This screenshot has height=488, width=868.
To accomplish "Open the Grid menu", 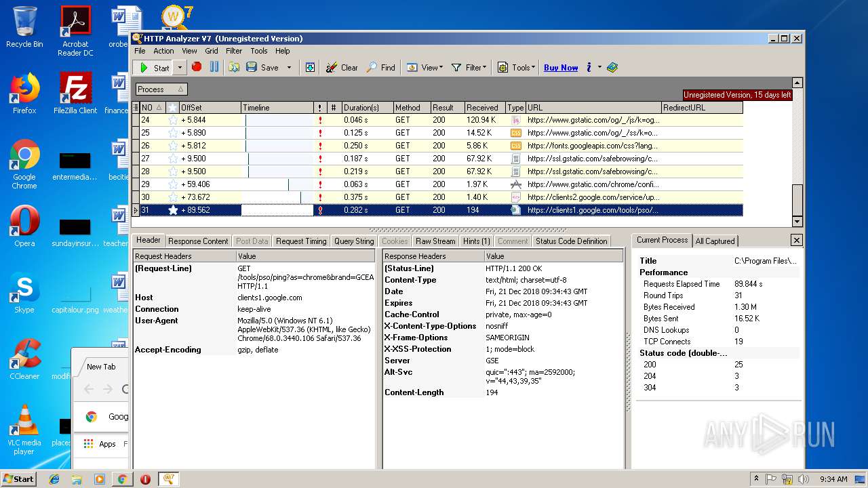I will click(x=212, y=51).
